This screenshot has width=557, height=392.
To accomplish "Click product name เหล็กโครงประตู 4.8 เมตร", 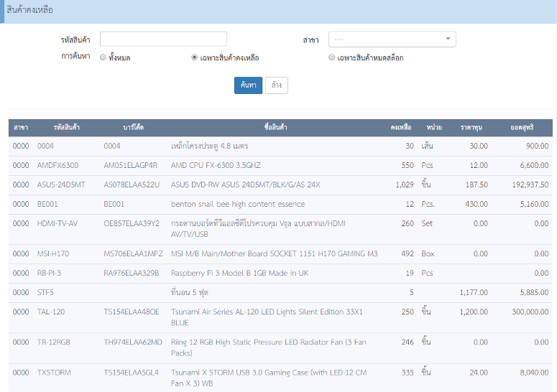I will 209,146.
